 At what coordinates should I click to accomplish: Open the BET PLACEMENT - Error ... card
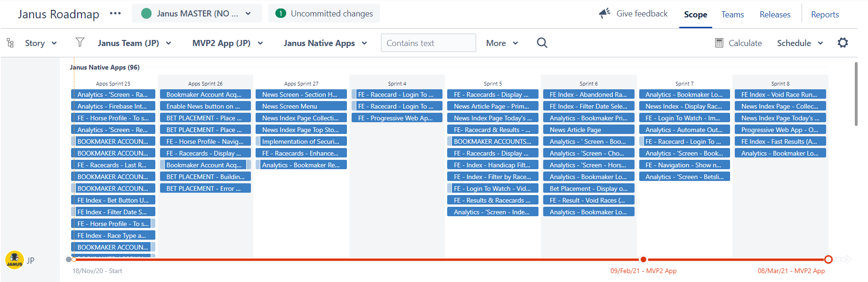pos(205,188)
